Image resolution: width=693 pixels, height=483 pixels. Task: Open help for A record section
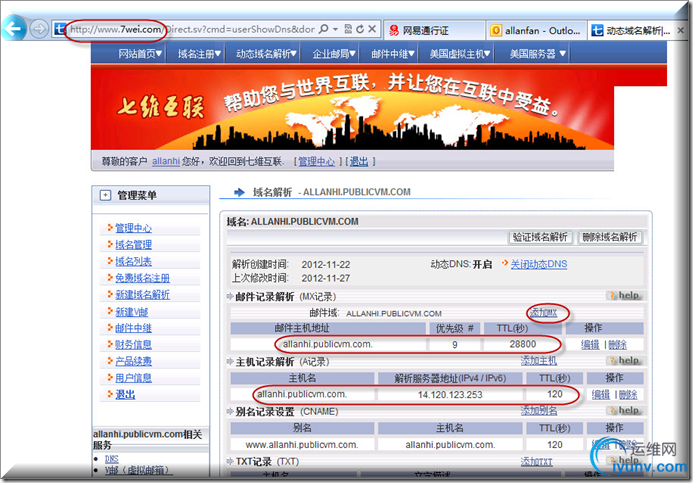pos(624,361)
